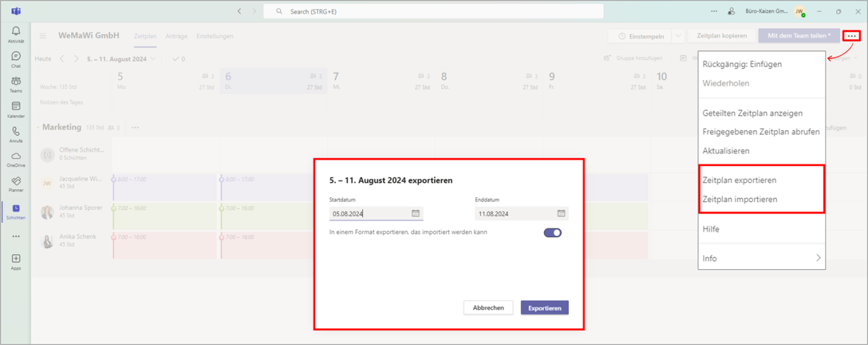Click the Startdatum calendar picker icon
The width and height of the screenshot is (868, 345).
point(416,214)
